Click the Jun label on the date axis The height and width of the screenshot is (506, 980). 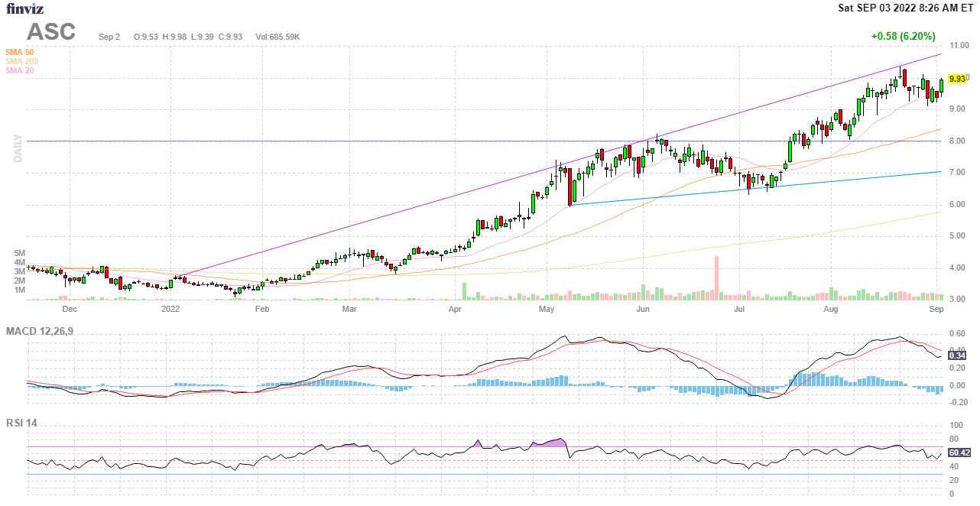643,310
